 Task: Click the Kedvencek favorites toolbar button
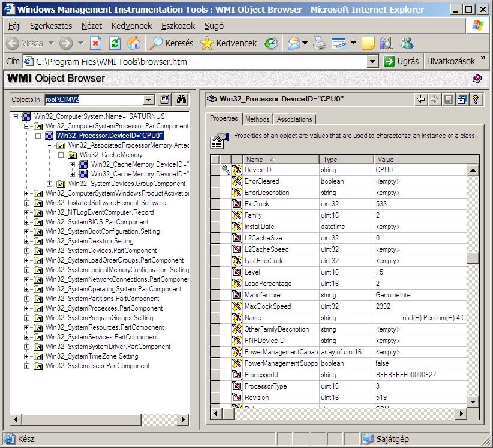(229, 43)
